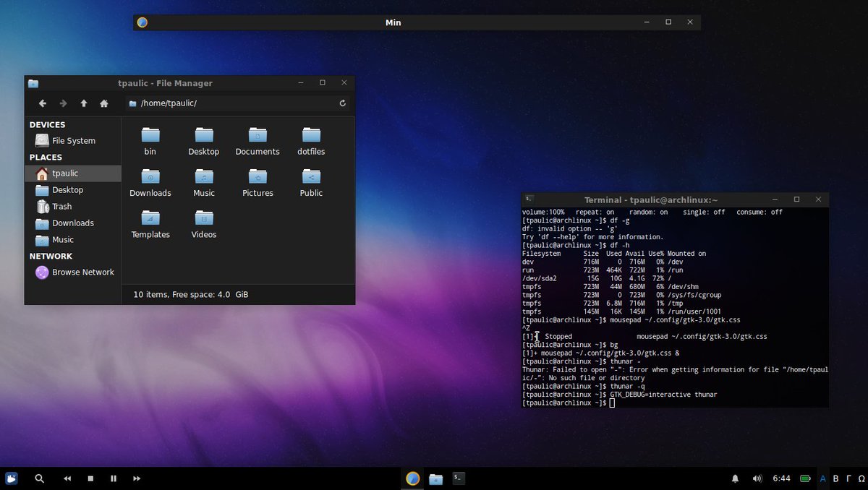This screenshot has height=490, width=868.
Task: Open the Music folder in the file view
Action: click(204, 182)
